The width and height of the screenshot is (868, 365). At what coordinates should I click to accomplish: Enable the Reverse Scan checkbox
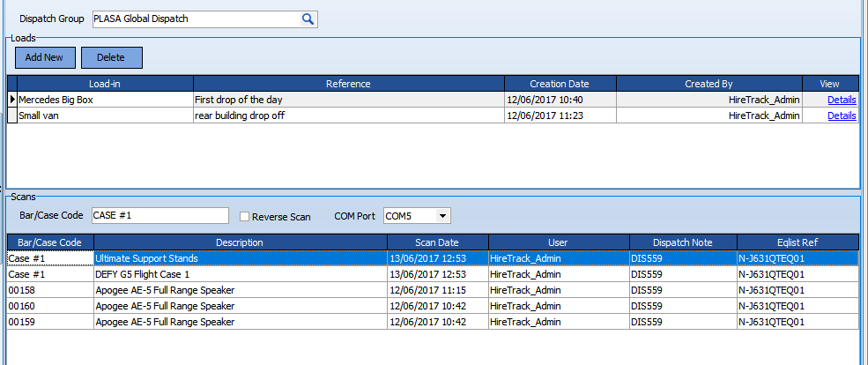point(246,216)
